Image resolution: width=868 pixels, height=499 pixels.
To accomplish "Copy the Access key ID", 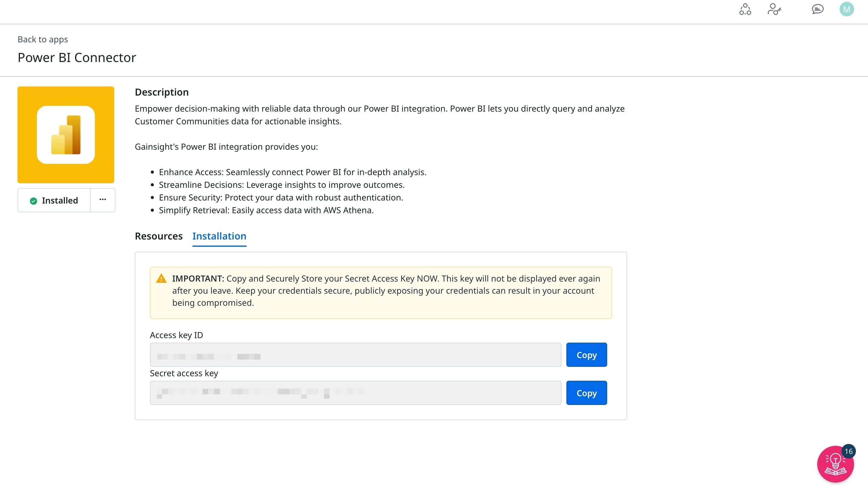I will tap(586, 355).
